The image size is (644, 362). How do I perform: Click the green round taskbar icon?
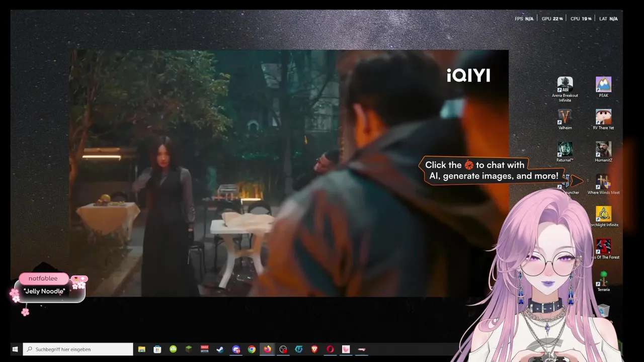tap(173, 349)
